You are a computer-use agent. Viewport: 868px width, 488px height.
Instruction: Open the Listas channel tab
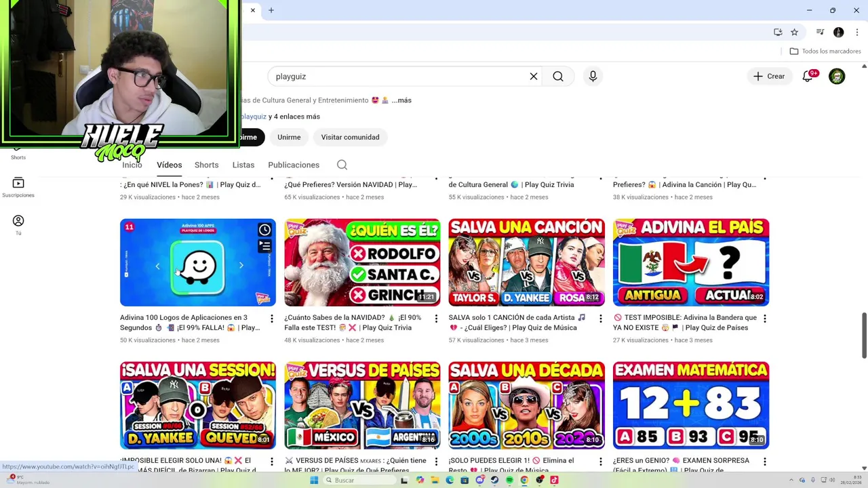[243, 165]
